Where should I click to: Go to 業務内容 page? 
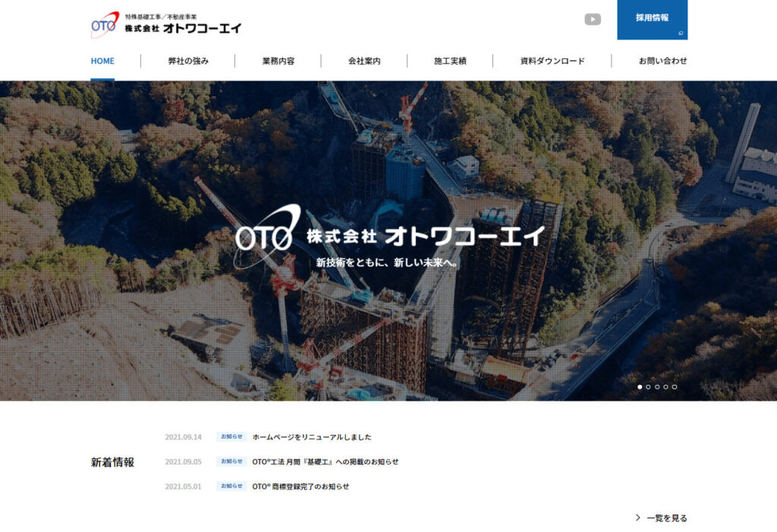pyautogui.click(x=278, y=61)
